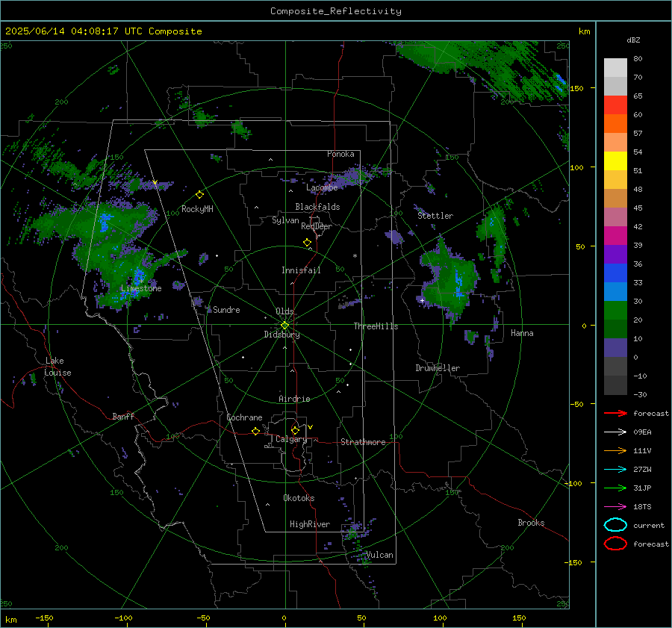Viewport: 672px width, 628px height.
Task: Select the yellow diamond marker above Calgary
Action: coord(295,430)
